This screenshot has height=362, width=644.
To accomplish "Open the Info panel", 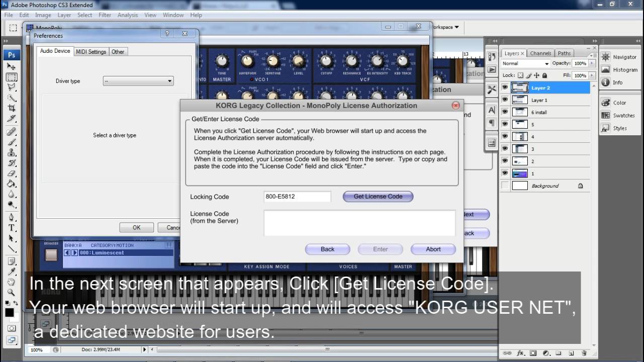I will pyautogui.click(x=612, y=82).
